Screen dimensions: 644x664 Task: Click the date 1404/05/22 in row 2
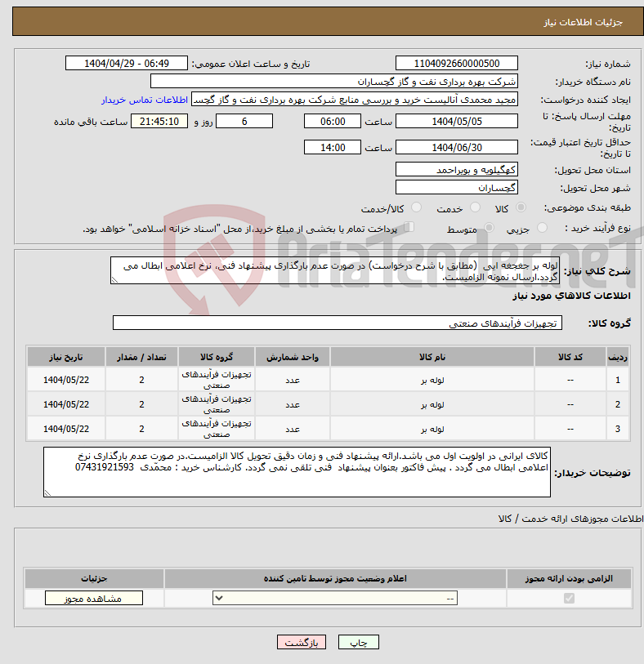(66, 404)
